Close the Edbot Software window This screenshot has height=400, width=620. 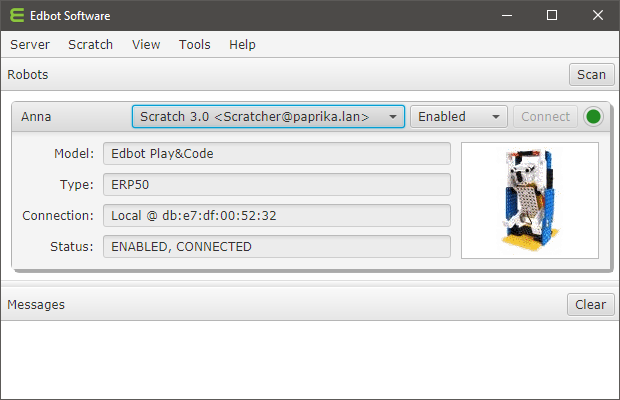[x=597, y=15]
